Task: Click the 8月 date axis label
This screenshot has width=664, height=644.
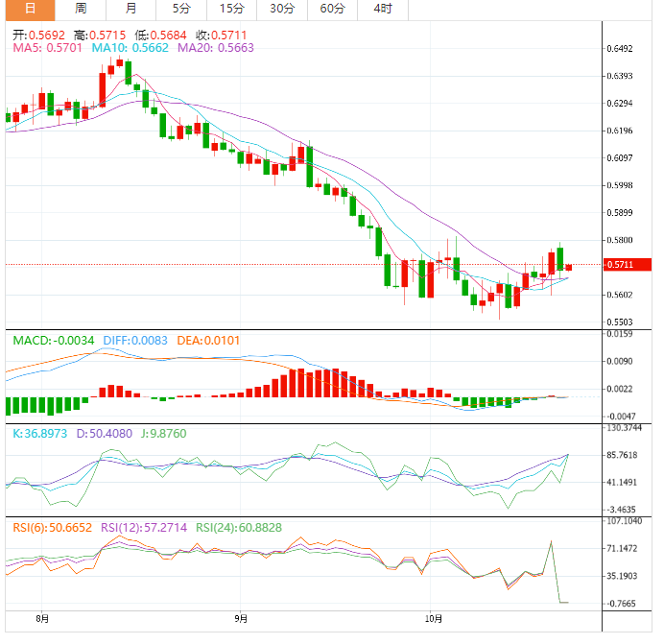Action: point(42,619)
